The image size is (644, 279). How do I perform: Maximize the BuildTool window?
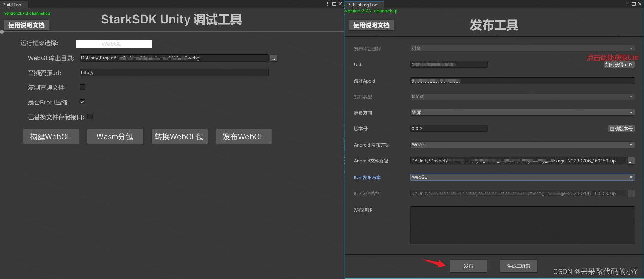coord(334,4)
